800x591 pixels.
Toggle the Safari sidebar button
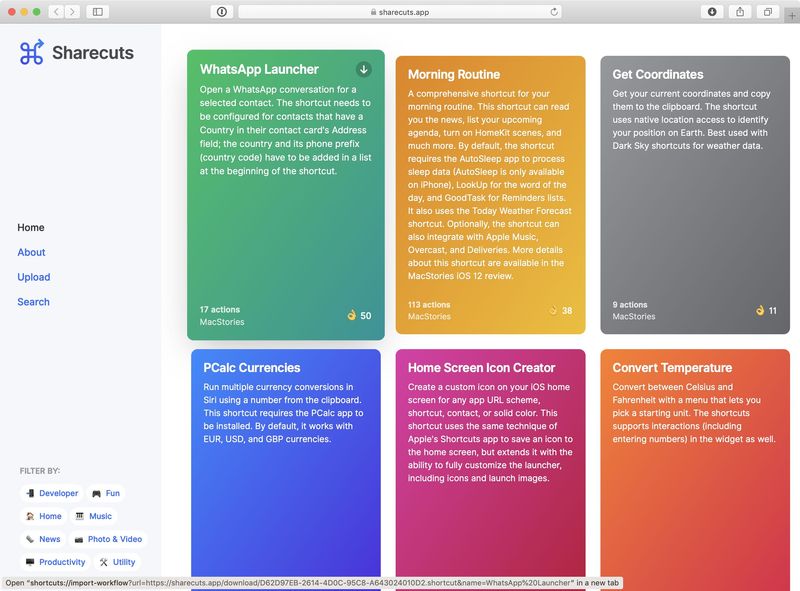click(97, 12)
